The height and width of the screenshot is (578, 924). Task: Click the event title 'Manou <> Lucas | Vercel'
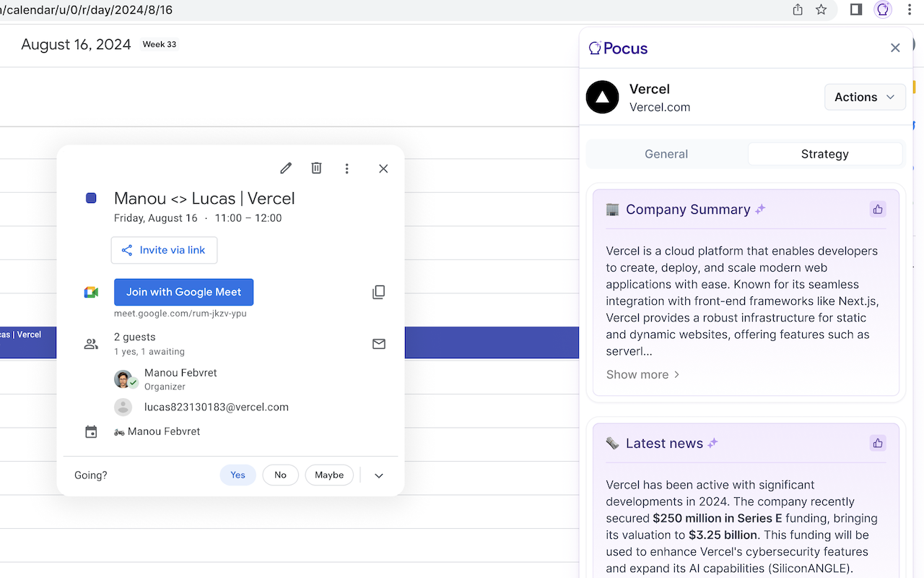tap(204, 199)
